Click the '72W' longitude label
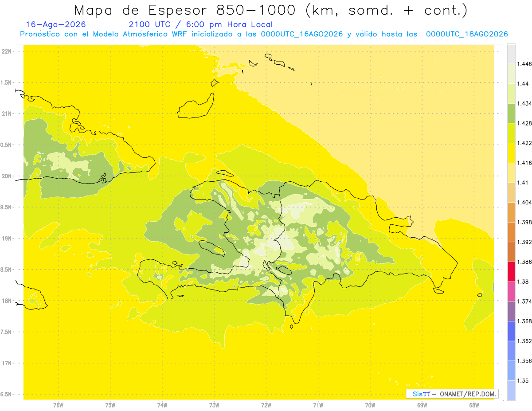Image resolution: width=532 pixels, height=411 pixels. tap(266, 405)
